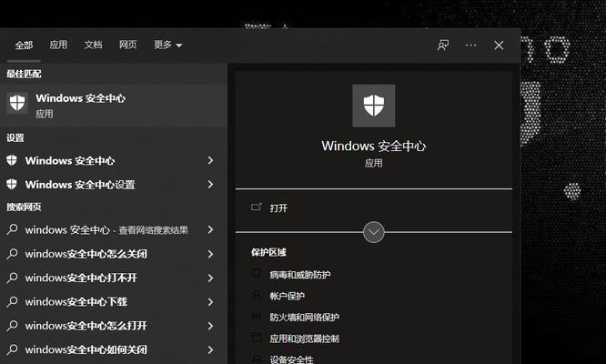This screenshot has height=364, width=606.
Task: Open 设备安全性 protection area
Action: coord(291,359)
